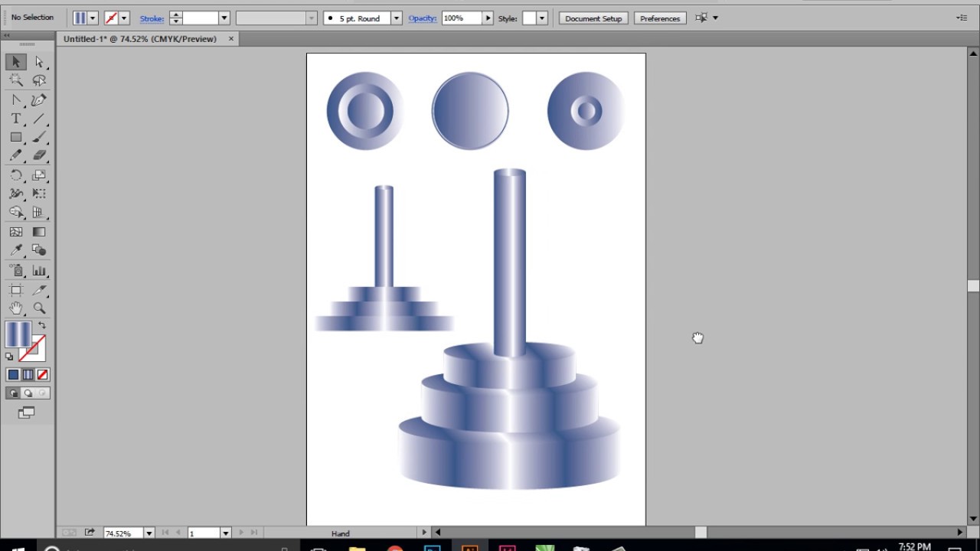The width and height of the screenshot is (980, 551).
Task: Select the Magic Wand tool
Action: pos(16,80)
